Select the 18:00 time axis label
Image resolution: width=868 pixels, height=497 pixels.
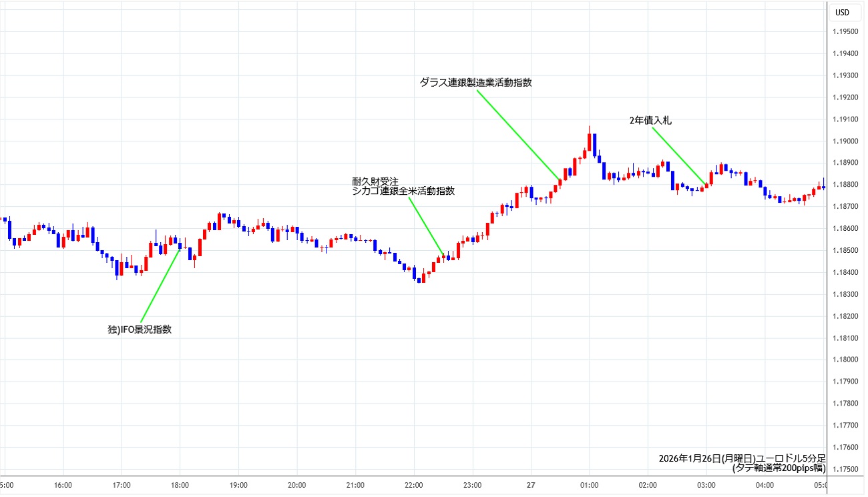180,485
